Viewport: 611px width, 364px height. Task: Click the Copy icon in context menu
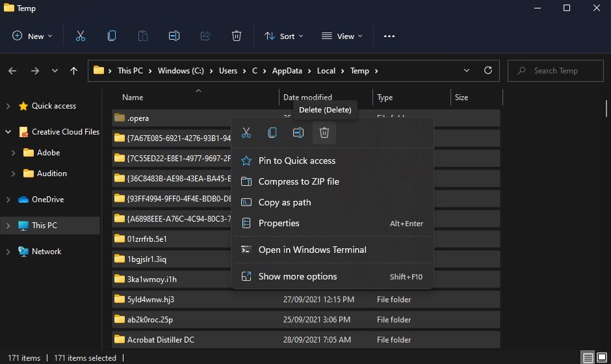pos(272,133)
